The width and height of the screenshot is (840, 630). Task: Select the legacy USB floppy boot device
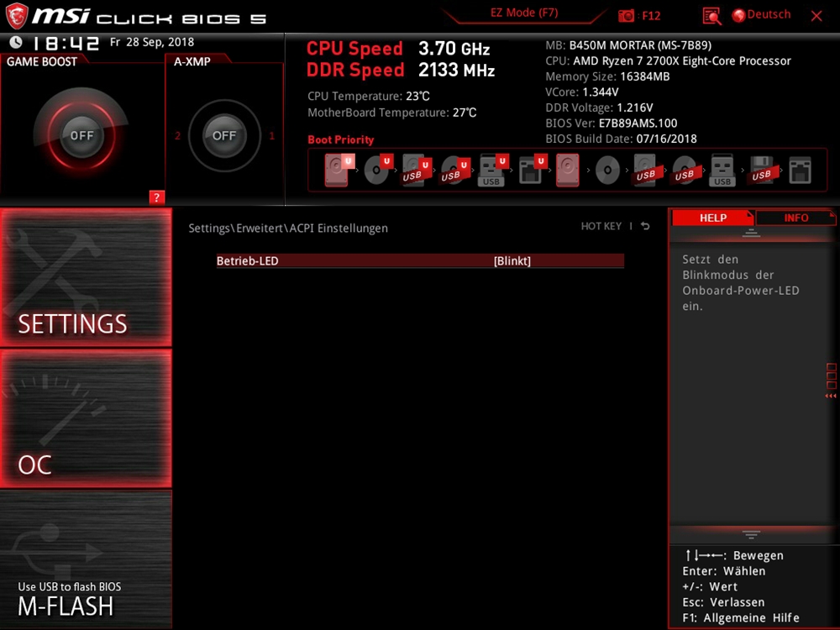click(x=761, y=171)
